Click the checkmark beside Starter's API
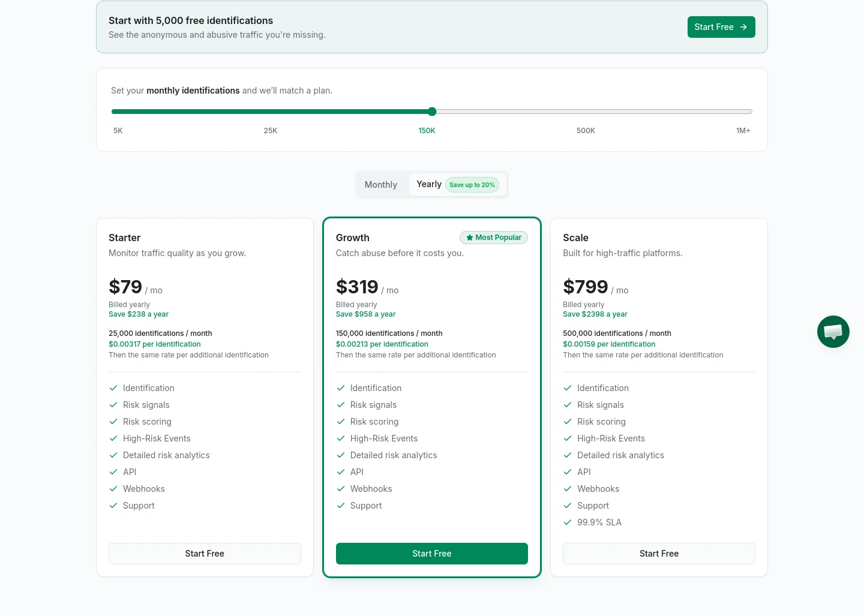The height and width of the screenshot is (616, 864). pos(113,472)
